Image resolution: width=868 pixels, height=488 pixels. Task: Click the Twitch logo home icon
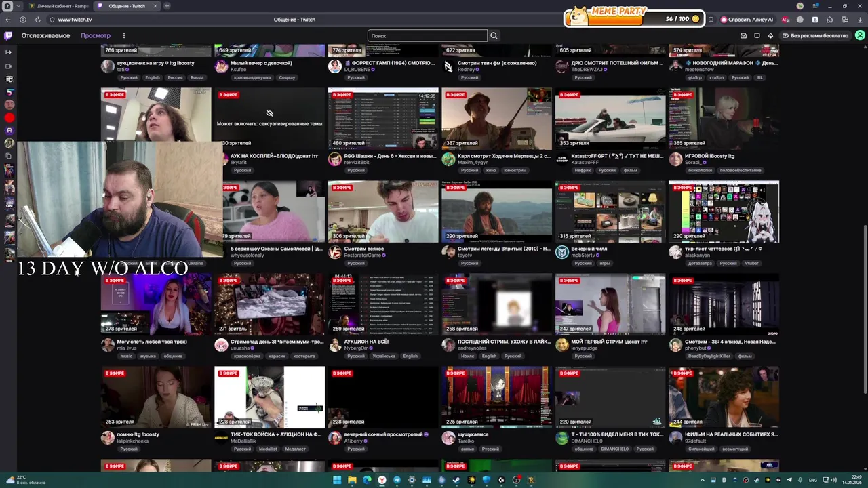click(8, 35)
